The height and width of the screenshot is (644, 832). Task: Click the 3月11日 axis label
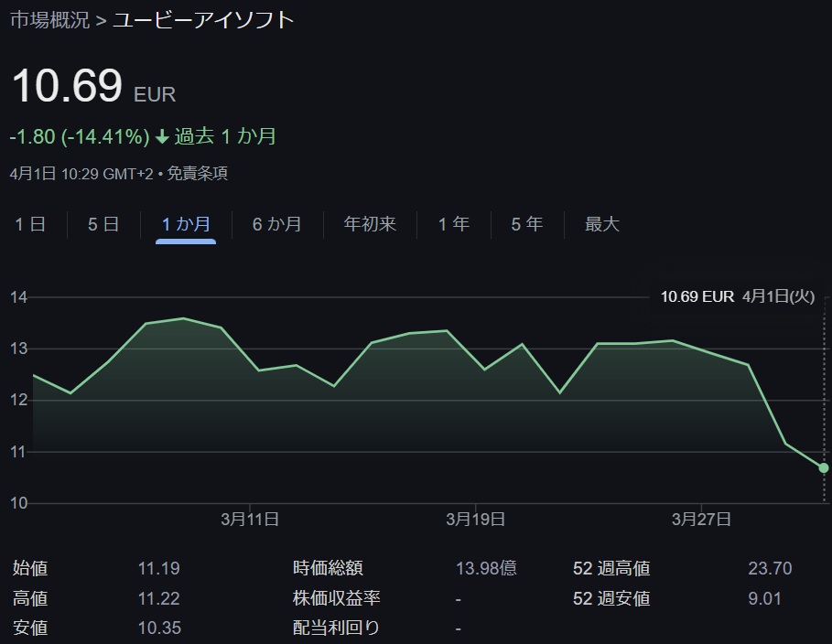coord(250,519)
